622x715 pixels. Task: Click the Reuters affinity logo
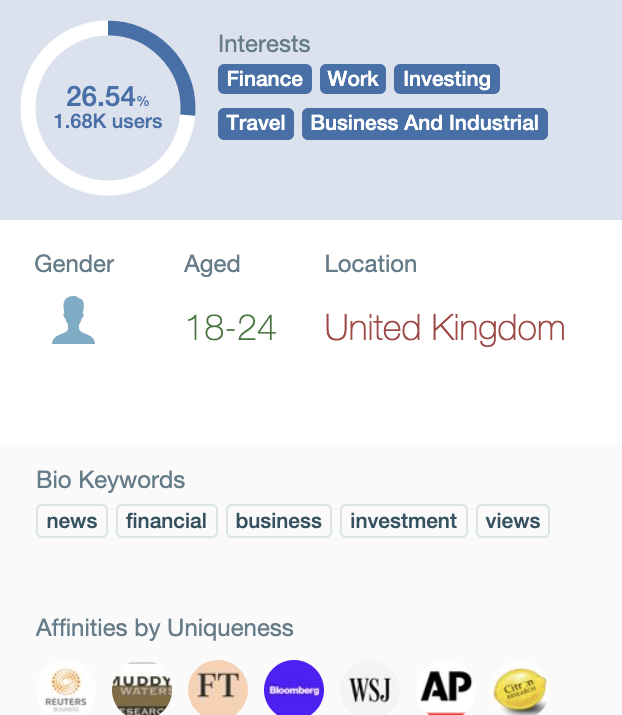(66, 689)
